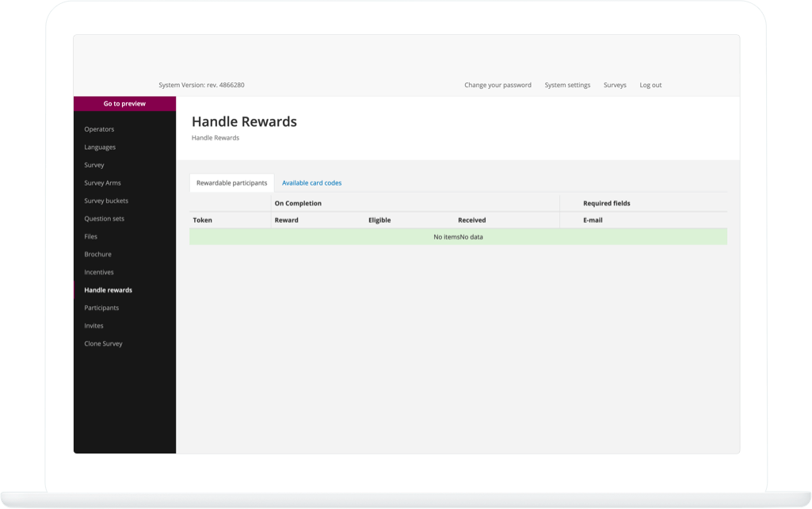Image resolution: width=812 pixels, height=509 pixels.
Task: Click the Required fields group header
Action: pyautogui.click(x=606, y=203)
